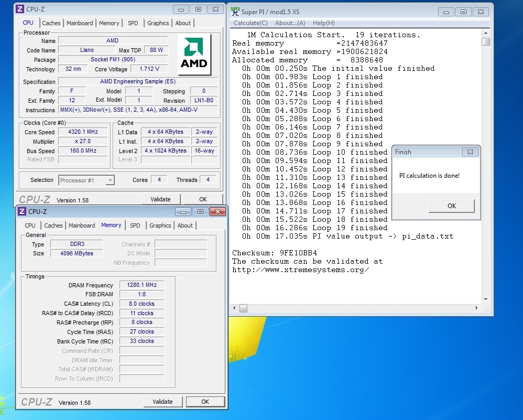Image resolution: width=523 pixels, height=420 pixels.
Task: Click the Super PI horizontal scrollbar thumb
Action: [244, 308]
